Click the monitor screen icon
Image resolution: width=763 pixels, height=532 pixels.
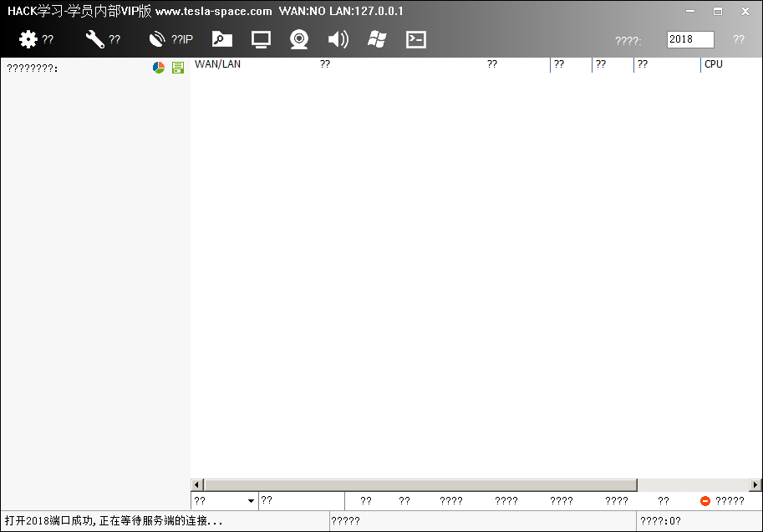pos(262,39)
